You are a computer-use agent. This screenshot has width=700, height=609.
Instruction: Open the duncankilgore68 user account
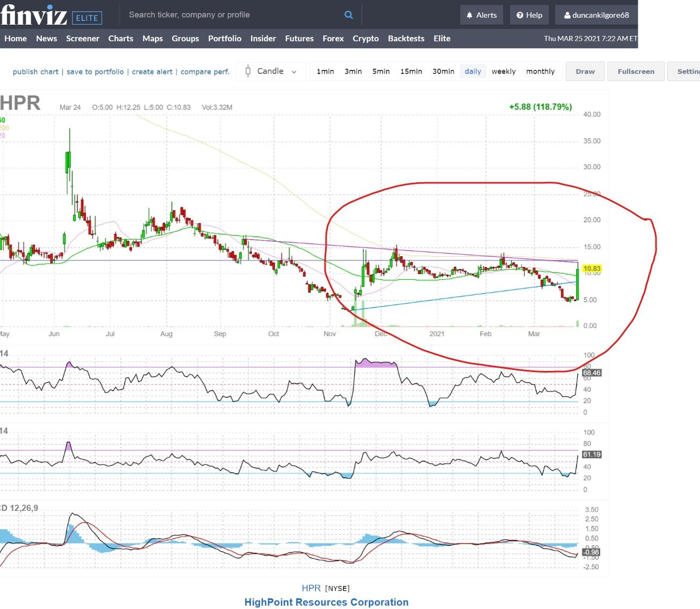pos(596,15)
